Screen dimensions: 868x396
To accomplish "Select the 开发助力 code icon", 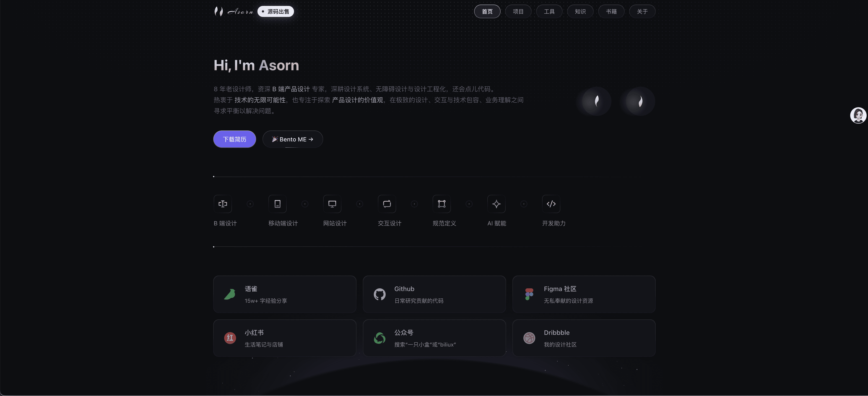I will (x=551, y=204).
